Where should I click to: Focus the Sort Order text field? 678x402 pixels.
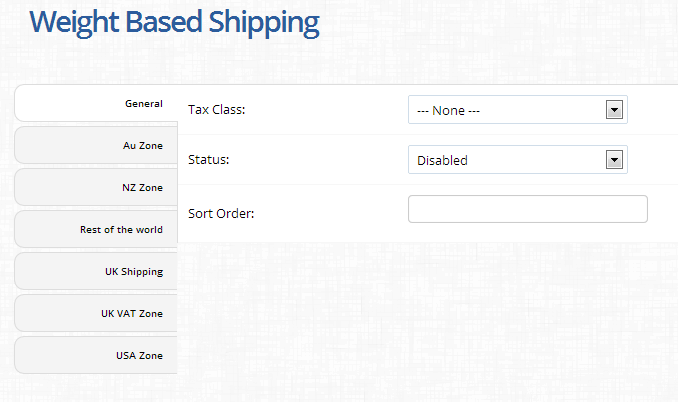528,209
